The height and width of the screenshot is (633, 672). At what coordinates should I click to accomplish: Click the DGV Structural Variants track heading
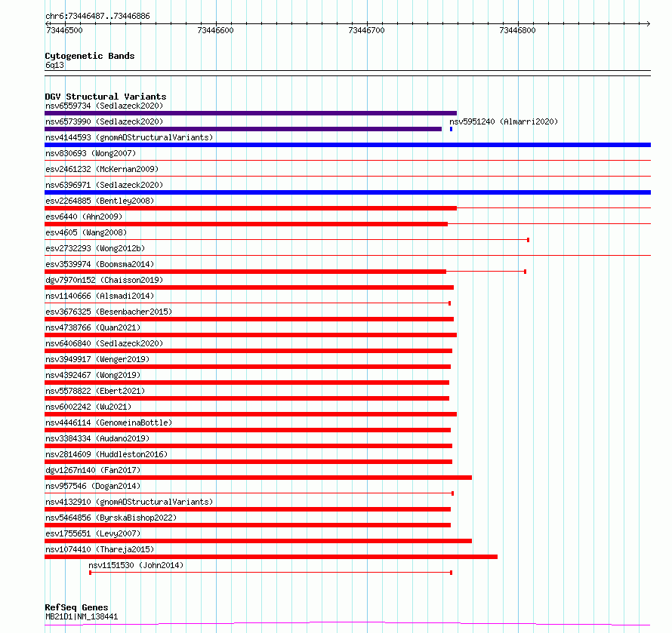coord(106,97)
